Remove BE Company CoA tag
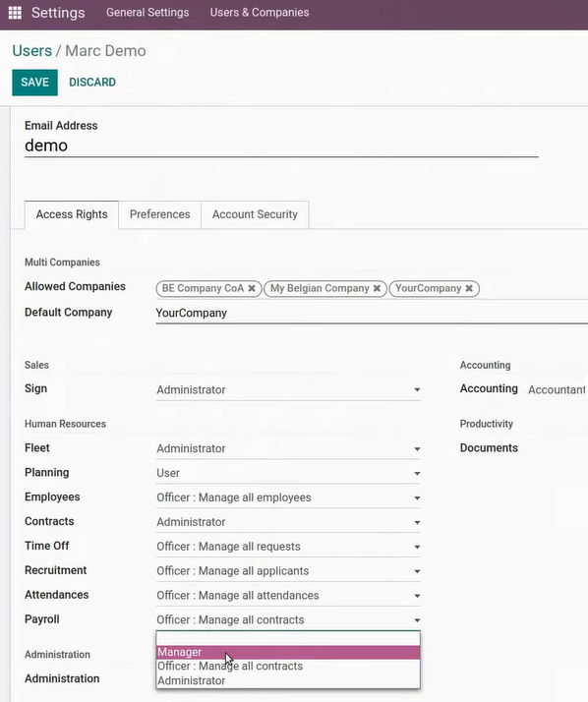Image resolution: width=588 pixels, height=702 pixels. pos(252,288)
